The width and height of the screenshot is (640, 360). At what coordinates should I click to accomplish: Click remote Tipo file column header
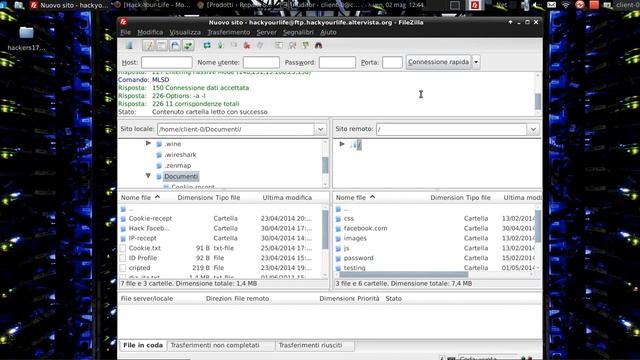pos(478,198)
